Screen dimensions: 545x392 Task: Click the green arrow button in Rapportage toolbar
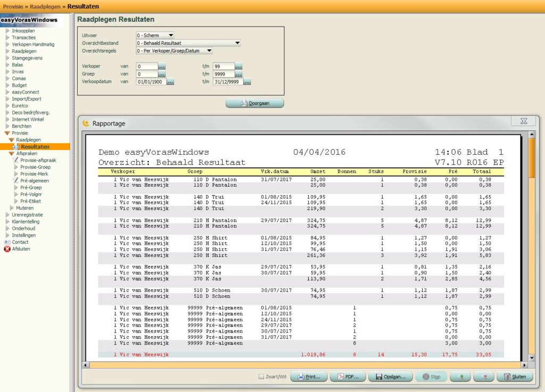click(460, 377)
